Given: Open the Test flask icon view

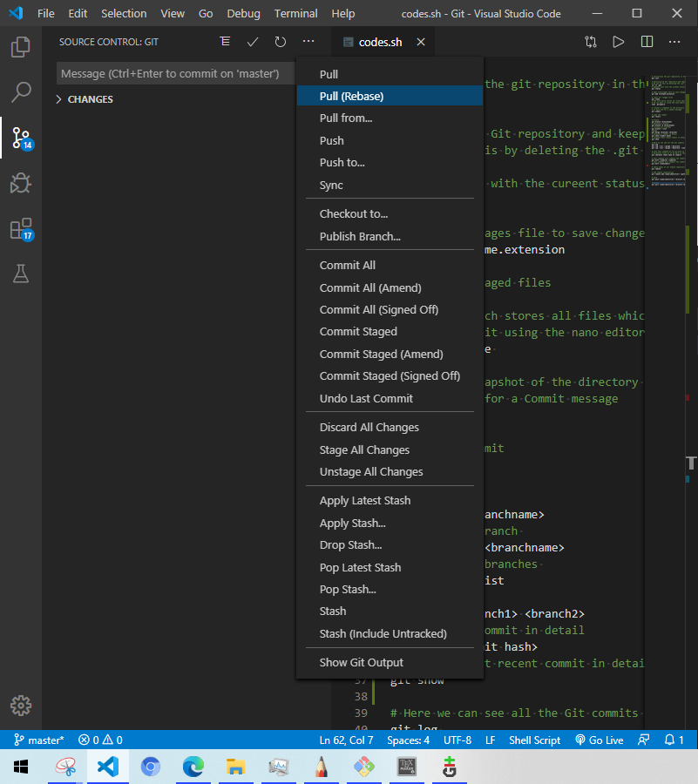Looking at the screenshot, I should pyautogui.click(x=21, y=274).
